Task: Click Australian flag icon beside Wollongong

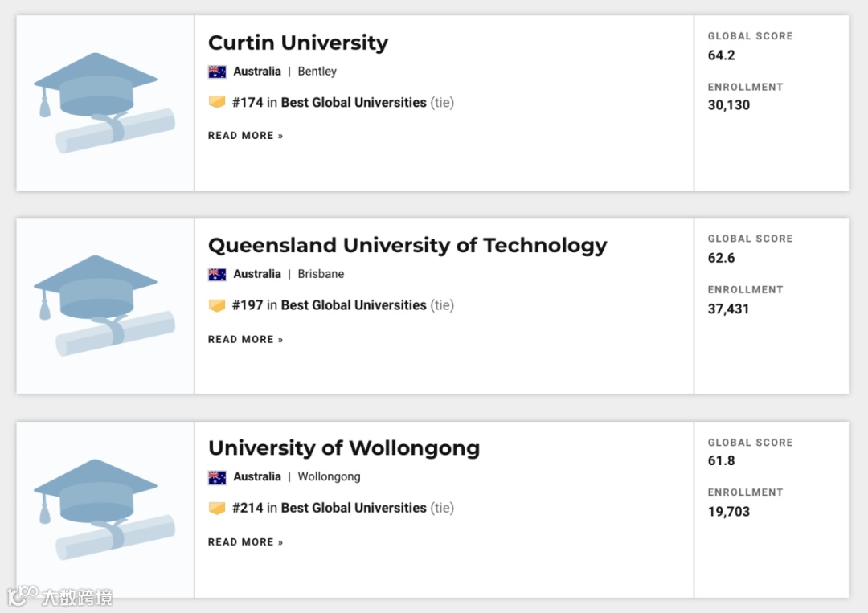Action: tap(217, 477)
